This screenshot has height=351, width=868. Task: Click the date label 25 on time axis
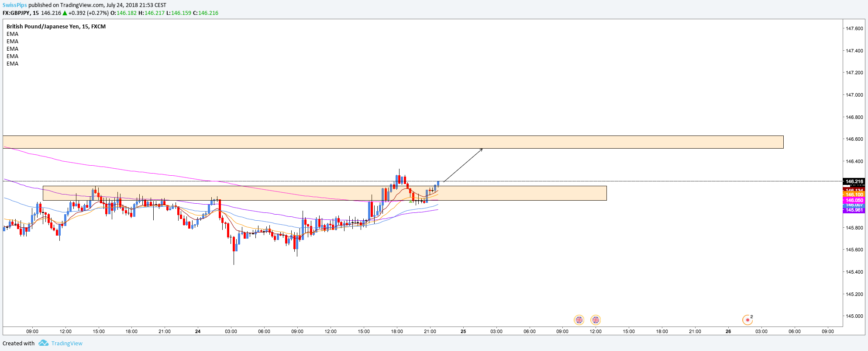tap(463, 331)
